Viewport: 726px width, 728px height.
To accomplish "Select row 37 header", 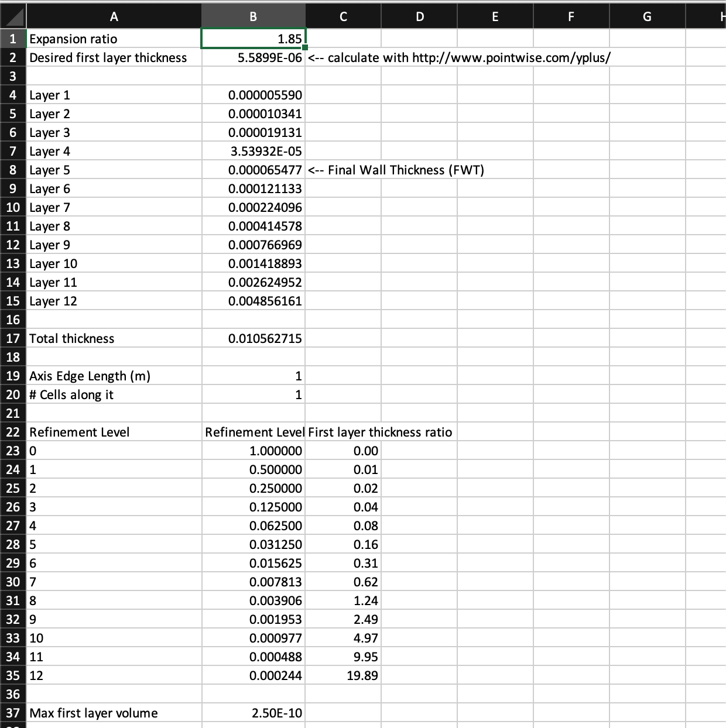I will [13, 713].
